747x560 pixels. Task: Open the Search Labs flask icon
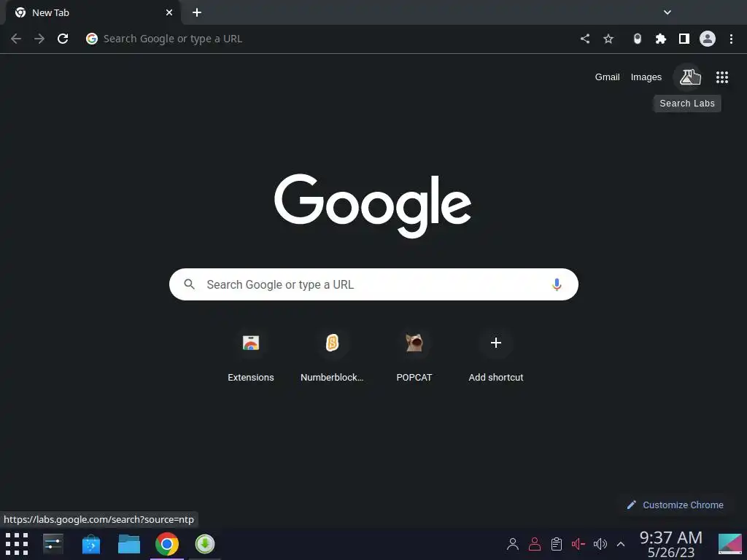[687, 77]
